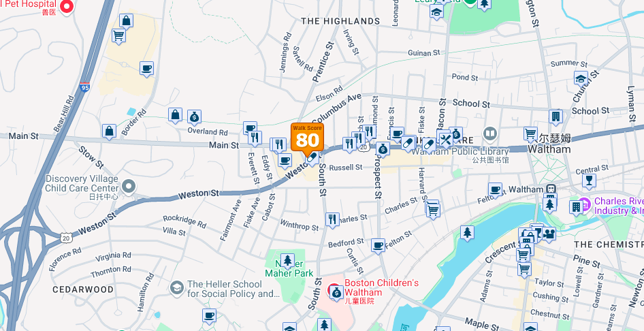Click the cocktail glass icon near Central St
This screenshot has height=331, width=644.
pos(589,180)
